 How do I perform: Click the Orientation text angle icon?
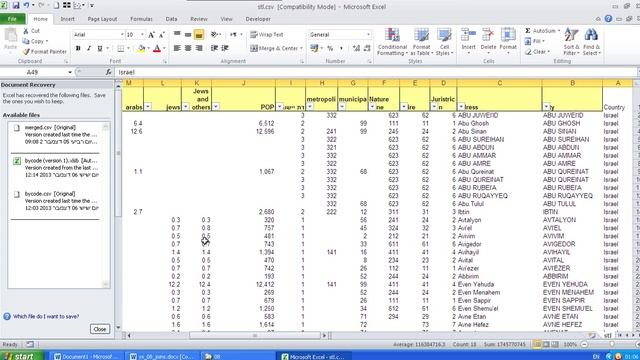214,35
